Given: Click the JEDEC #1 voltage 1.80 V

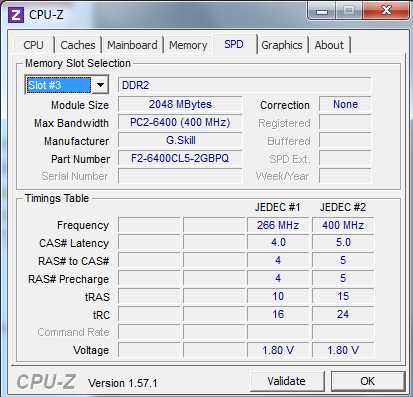Looking at the screenshot, I should tap(278, 350).
